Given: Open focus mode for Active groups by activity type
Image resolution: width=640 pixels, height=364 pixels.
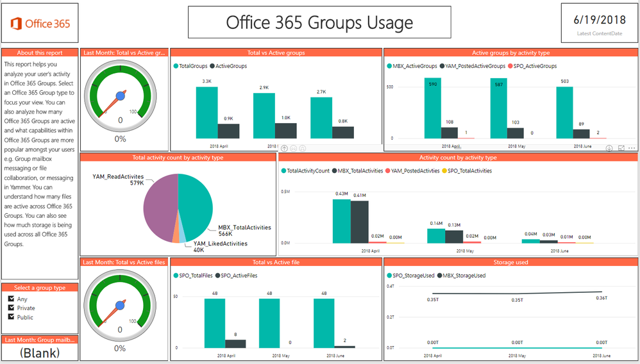Looking at the screenshot, I should pos(621,149).
